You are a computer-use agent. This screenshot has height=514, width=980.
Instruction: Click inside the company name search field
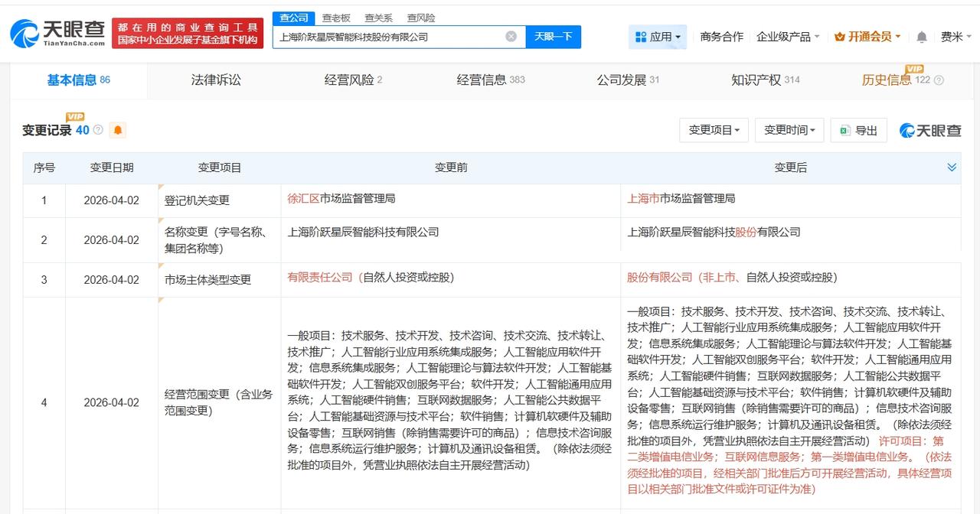[383, 36]
